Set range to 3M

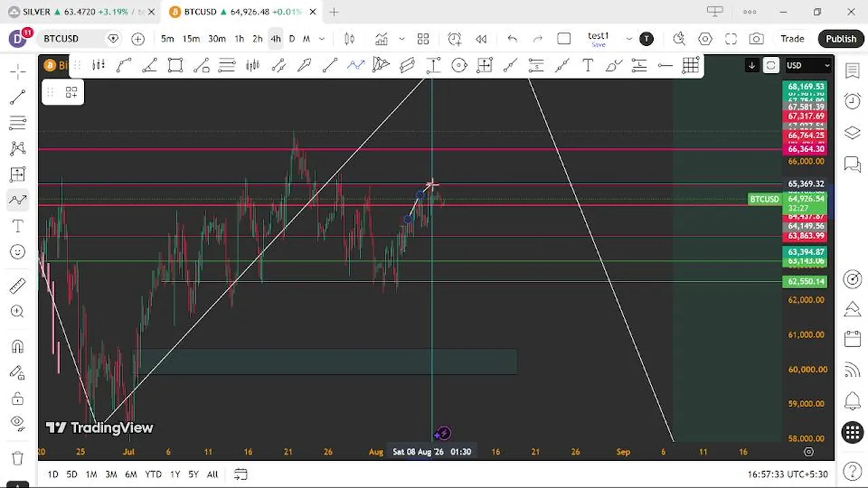click(111, 474)
